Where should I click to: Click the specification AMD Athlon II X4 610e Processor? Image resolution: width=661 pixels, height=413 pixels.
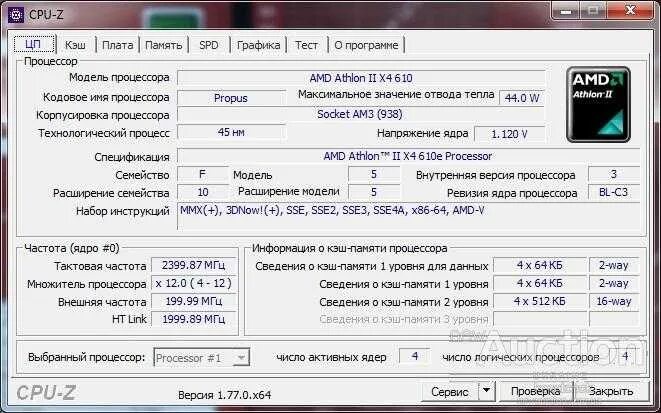pyautogui.click(x=408, y=156)
